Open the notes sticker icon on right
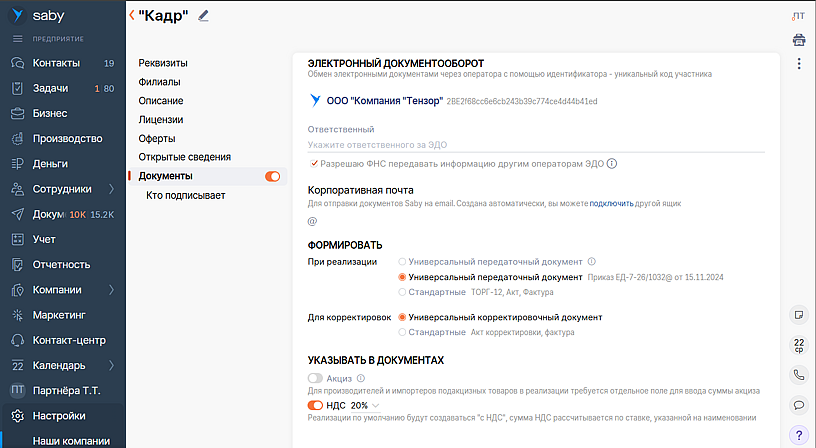The height and width of the screenshot is (448, 816). pos(798,314)
